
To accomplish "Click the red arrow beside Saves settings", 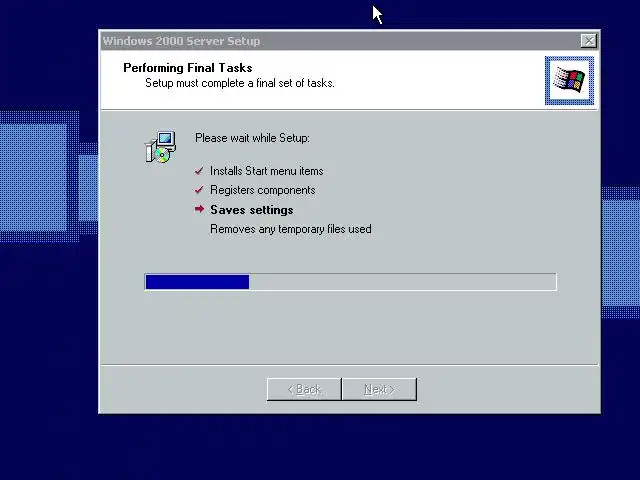I will [199, 209].
